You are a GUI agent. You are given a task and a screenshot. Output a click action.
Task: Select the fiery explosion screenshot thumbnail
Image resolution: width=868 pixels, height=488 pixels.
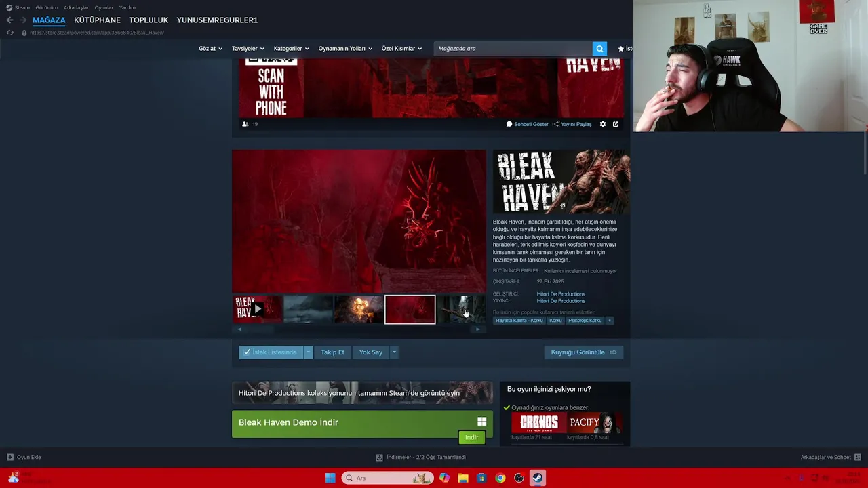coord(358,309)
